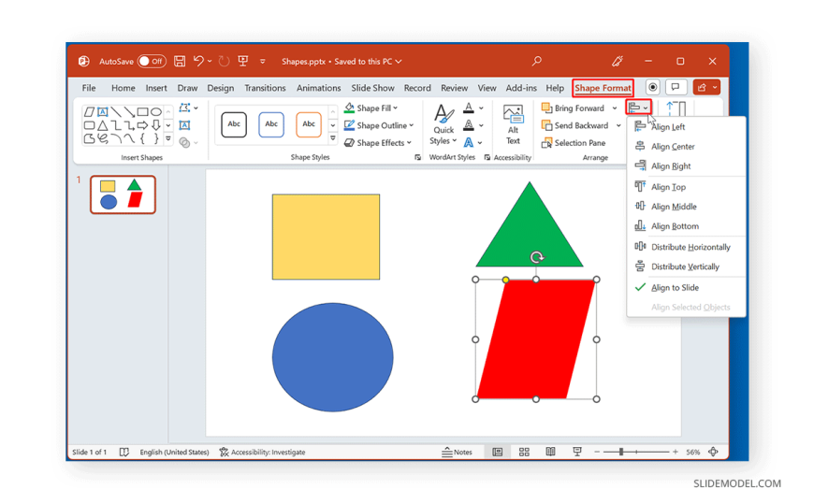Switch to Slide Sorter view
The width and height of the screenshot is (814, 504).
[524, 452]
